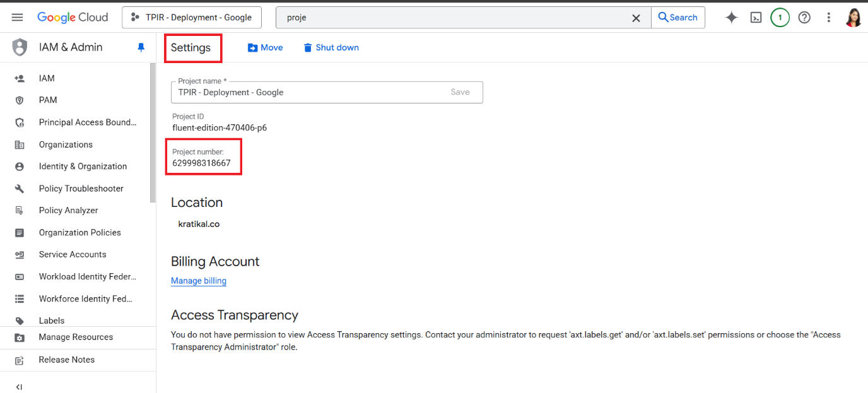Open Policy Analyzer in the sidebar
This screenshot has height=393, width=868.
click(x=76, y=211)
